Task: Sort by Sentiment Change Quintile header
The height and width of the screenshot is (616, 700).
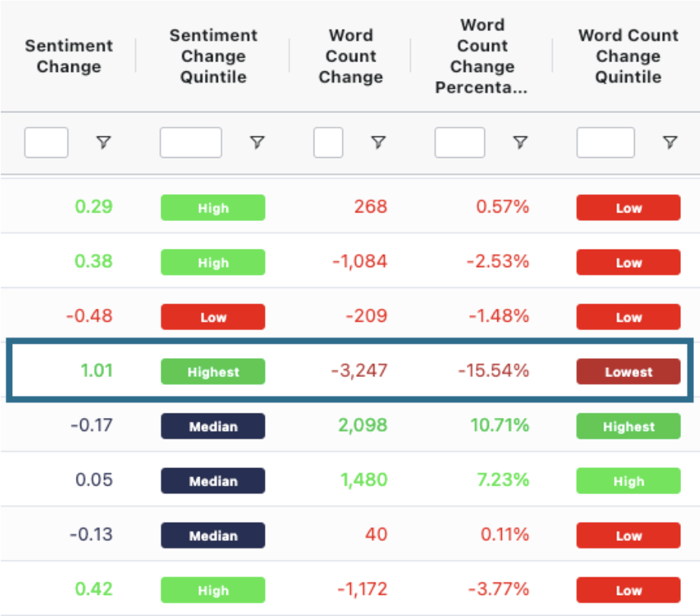Action: (213, 55)
